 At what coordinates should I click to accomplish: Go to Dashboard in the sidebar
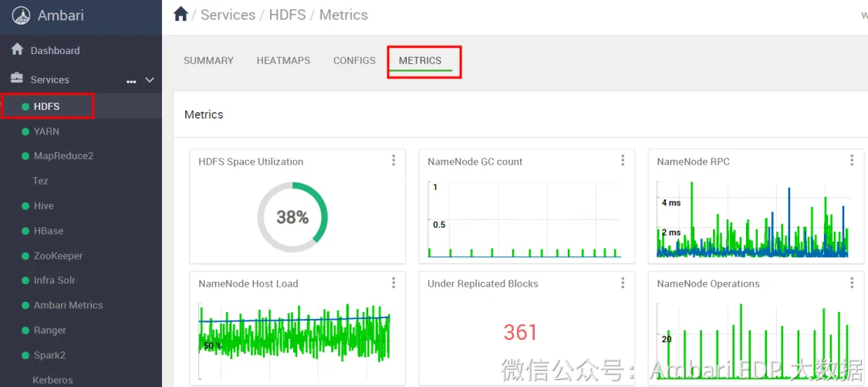coord(56,50)
